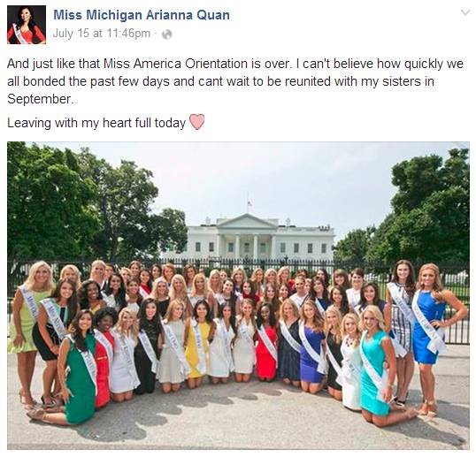Expand the post options chevron arrow
476x457 pixels.
coord(465,12)
